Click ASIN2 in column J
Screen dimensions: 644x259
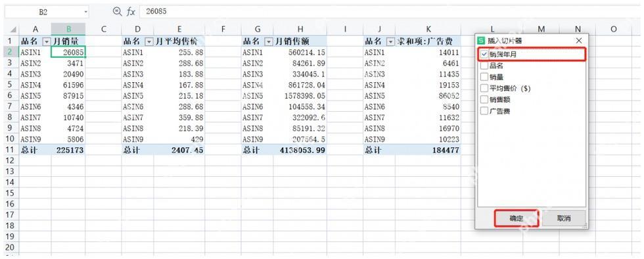pos(375,63)
